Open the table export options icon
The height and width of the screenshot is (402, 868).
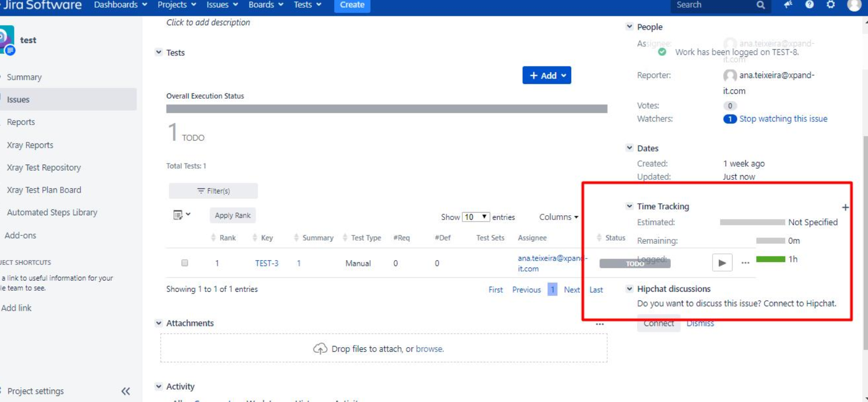[x=181, y=215]
